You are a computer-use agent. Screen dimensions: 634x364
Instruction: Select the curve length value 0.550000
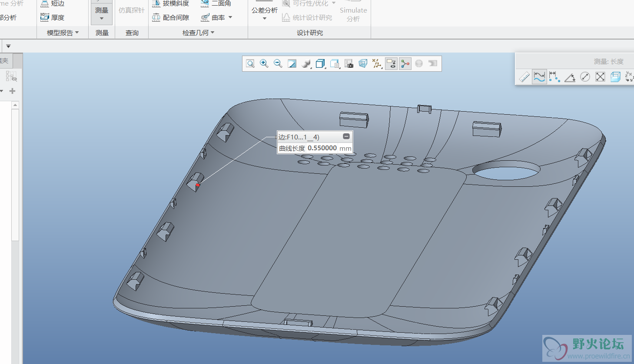point(322,148)
